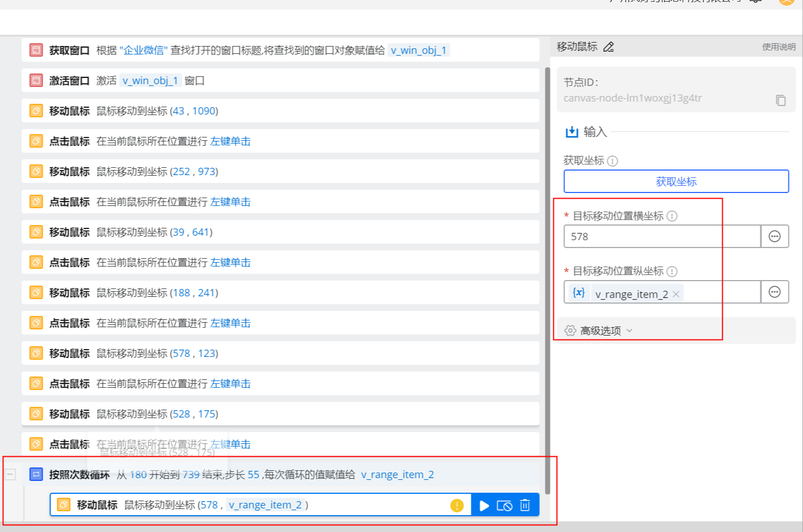Copy the node ID with copy icon
The height and width of the screenshot is (532, 803).
coord(781,100)
